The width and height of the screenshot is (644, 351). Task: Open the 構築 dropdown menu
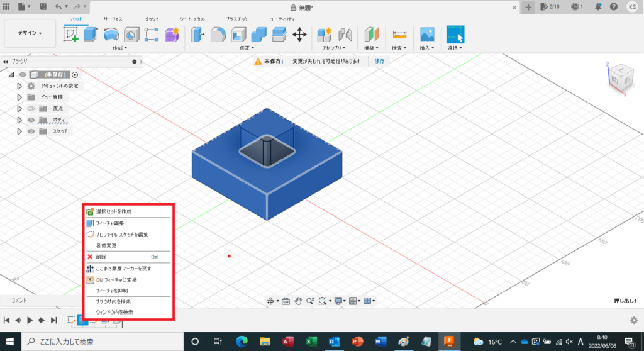(371, 48)
